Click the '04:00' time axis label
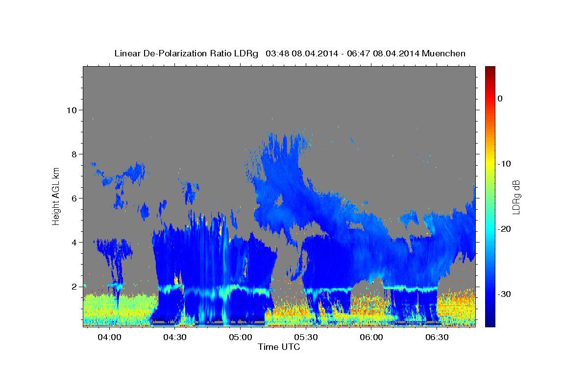Screen dimensions: 588x392 pyautogui.click(x=109, y=338)
